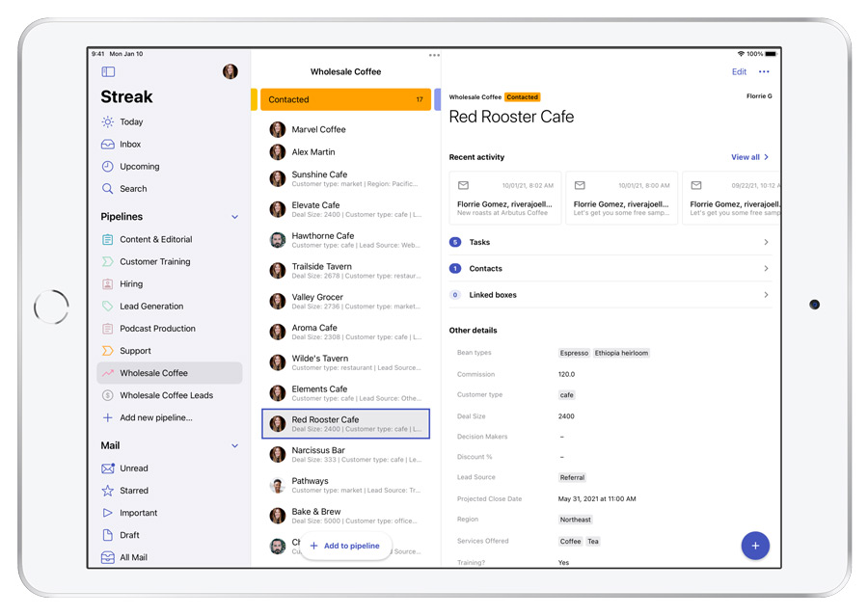This screenshot has width=868, height=615.
Task: Toggle the sidebar panel icon
Action: pyautogui.click(x=108, y=72)
